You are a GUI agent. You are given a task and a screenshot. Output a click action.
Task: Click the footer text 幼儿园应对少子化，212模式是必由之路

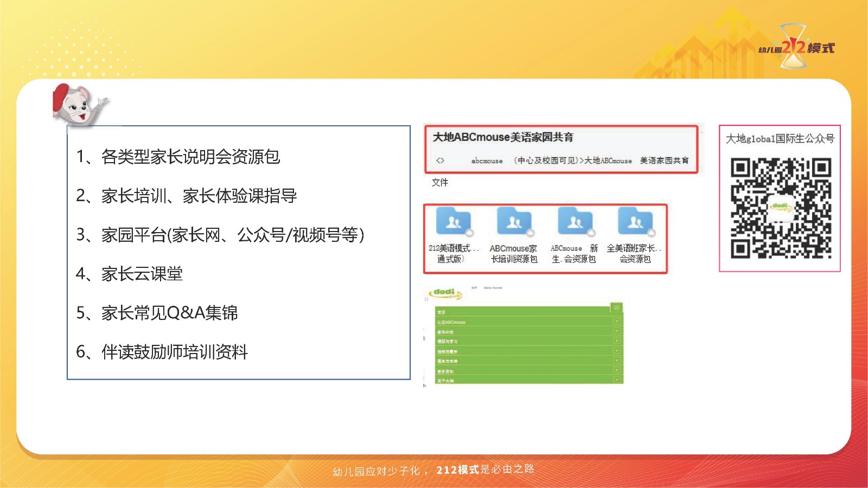[x=433, y=470]
